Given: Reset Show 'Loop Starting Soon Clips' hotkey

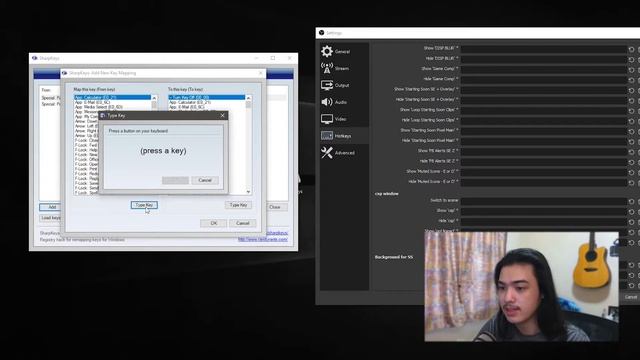Looking at the screenshot, I should (631, 111).
